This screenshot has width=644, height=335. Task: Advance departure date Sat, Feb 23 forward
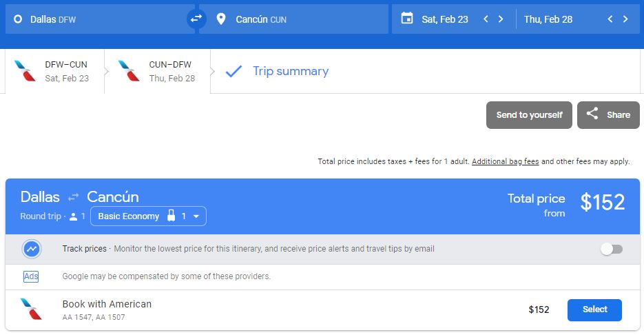pyautogui.click(x=501, y=19)
